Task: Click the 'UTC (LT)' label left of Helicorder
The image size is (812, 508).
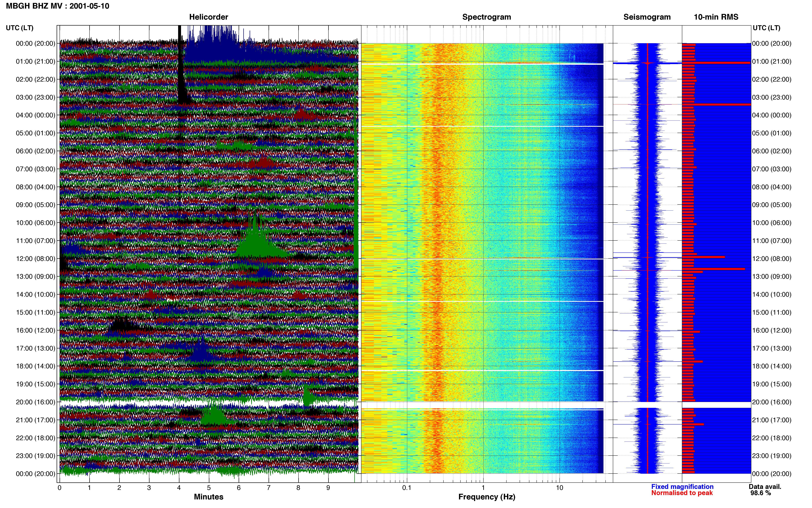Action: tap(19, 28)
